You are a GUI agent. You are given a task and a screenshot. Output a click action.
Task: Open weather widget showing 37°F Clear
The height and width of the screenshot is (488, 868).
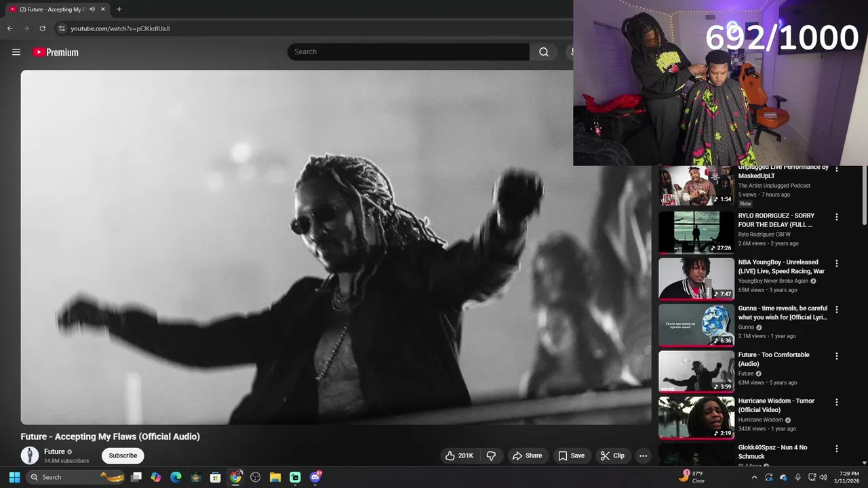[693, 477]
